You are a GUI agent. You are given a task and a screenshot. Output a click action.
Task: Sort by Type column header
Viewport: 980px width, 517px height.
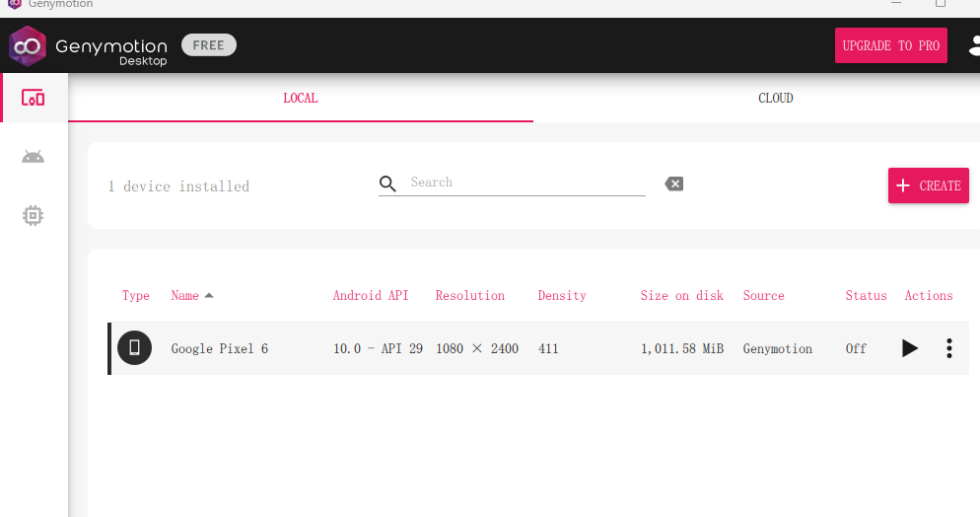136,296
